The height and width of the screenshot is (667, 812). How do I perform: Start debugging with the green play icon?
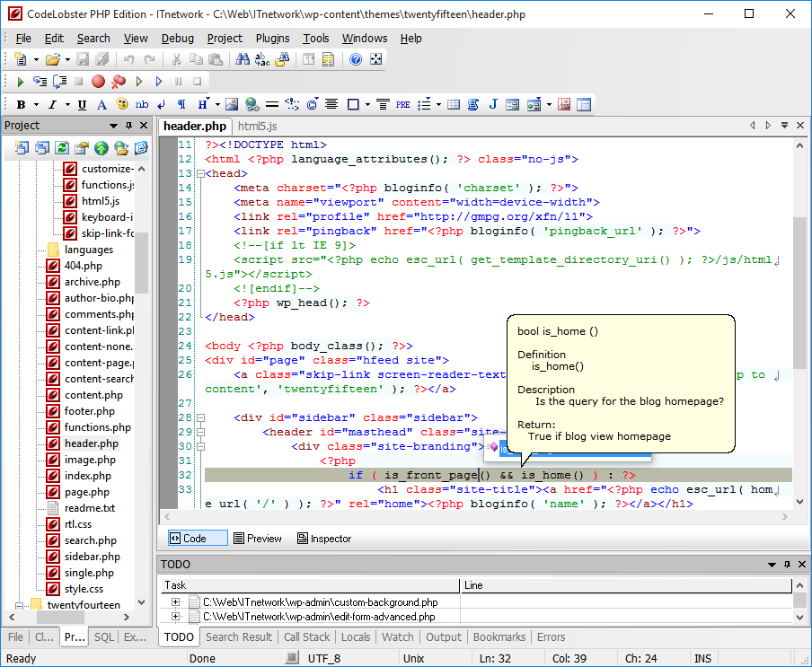click(x=20, y=81)
